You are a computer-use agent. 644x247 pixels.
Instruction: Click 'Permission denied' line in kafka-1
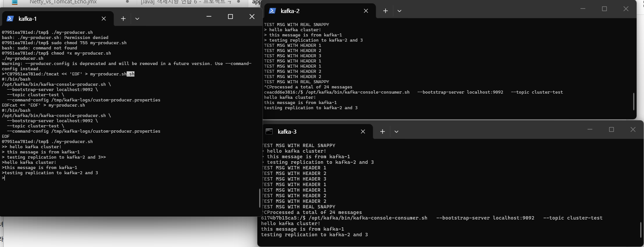point(55,38)
